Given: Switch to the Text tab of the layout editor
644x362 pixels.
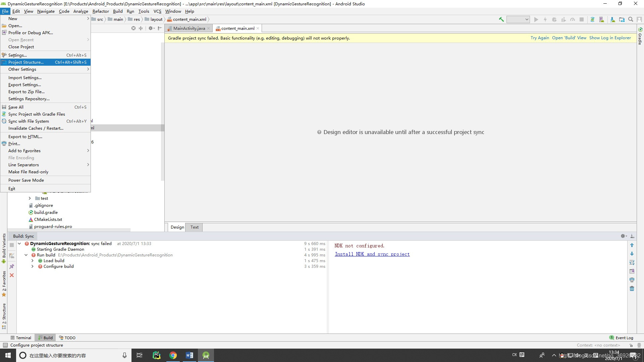Looking at the screenshot, I should [195, 227].
